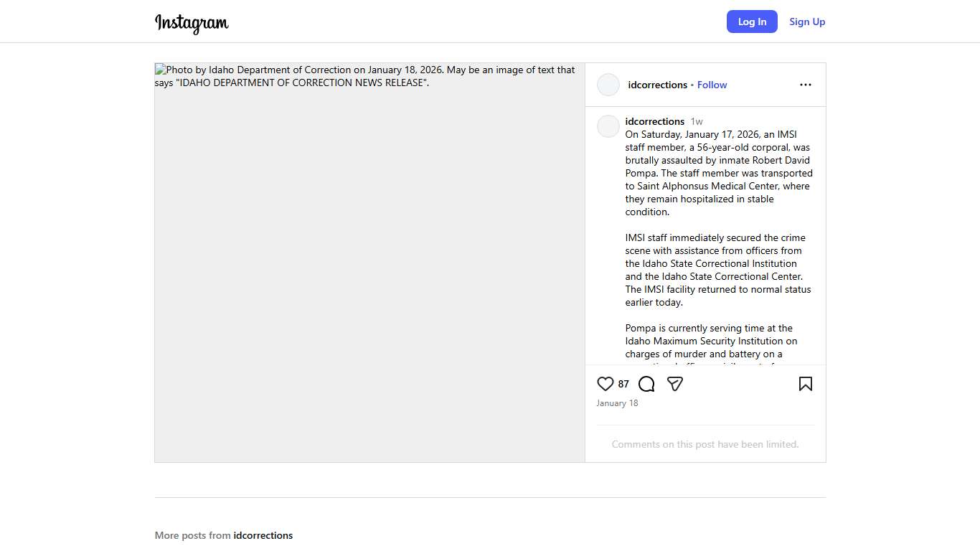Image resolution: width=980 pixels, height=551 pixels.
Task: Click the 1w timestamp in caption
Action: tap(697, 121)
